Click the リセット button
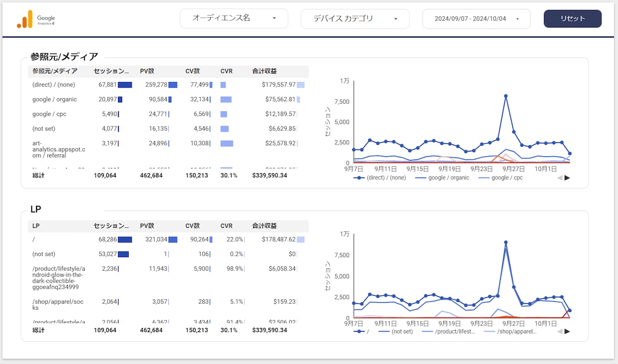This screenshot has height=364, width=618. (572, 19)
